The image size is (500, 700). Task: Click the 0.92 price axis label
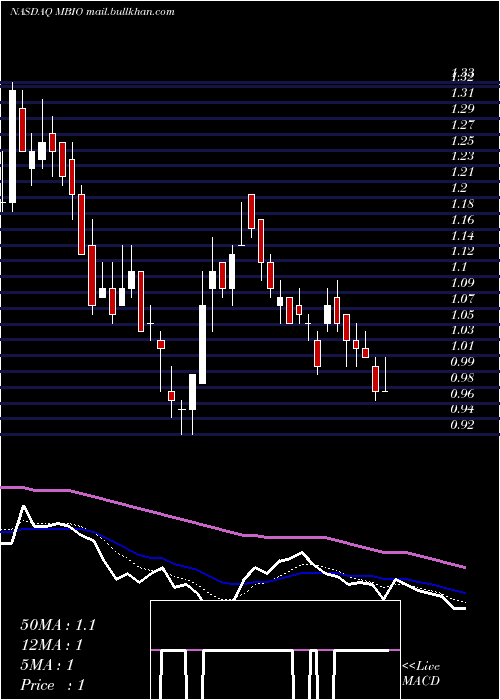463,425
